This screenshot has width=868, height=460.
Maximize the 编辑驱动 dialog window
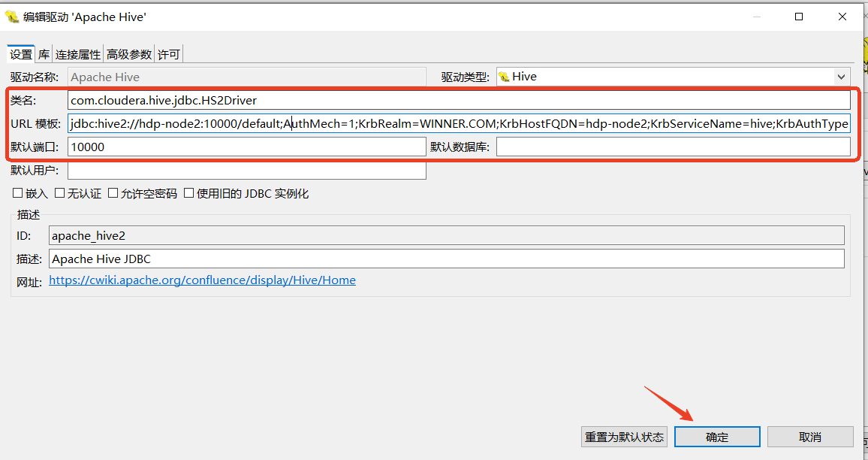(x=799, y=17)
